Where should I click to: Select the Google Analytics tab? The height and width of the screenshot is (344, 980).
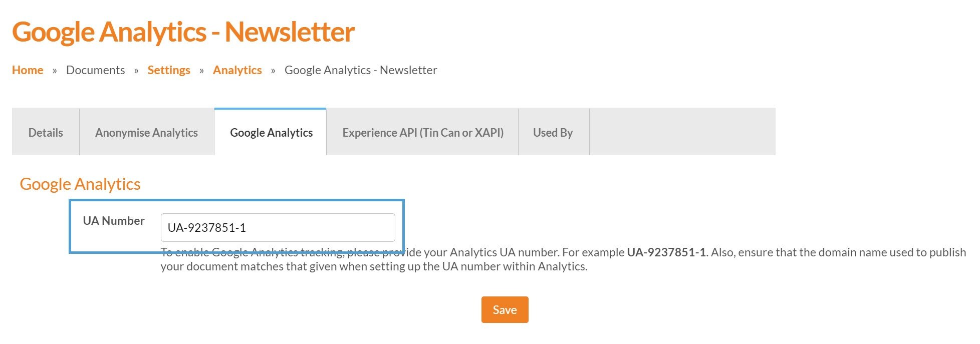click(271, 133)
